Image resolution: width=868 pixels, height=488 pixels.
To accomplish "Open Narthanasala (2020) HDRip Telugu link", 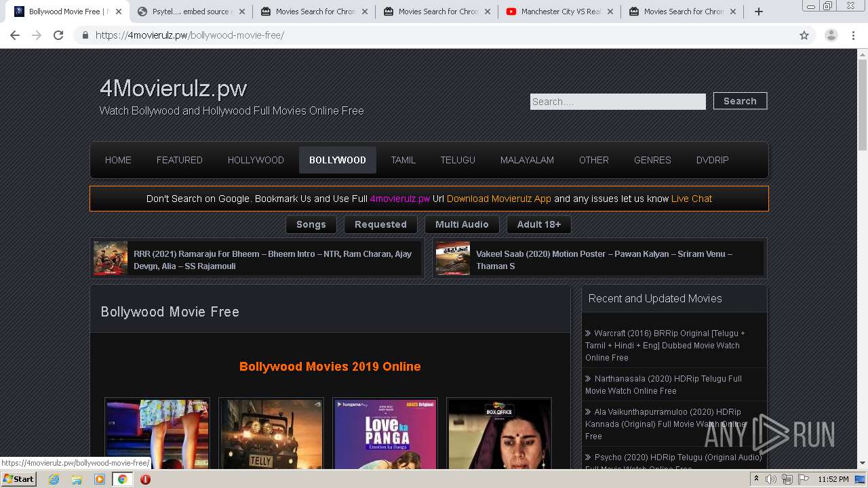I will pos(664,384).
